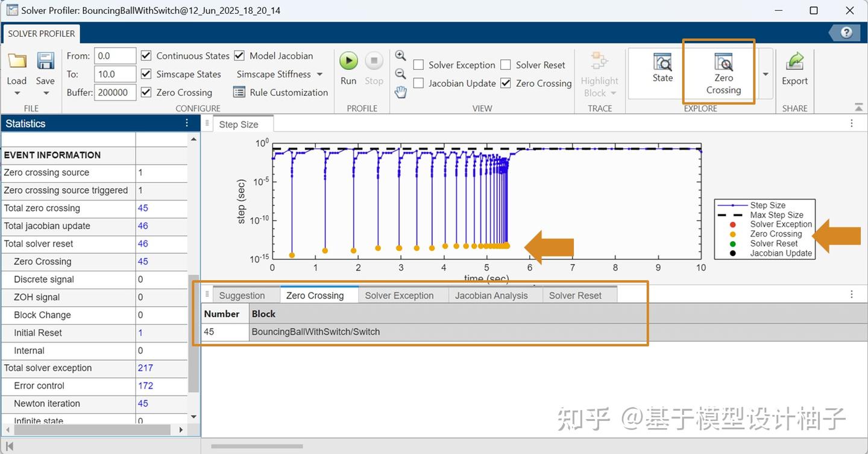This screenshot has height=454, width=868.
Task: Click the Rule Customization button
Action: (x=279, y=92)
